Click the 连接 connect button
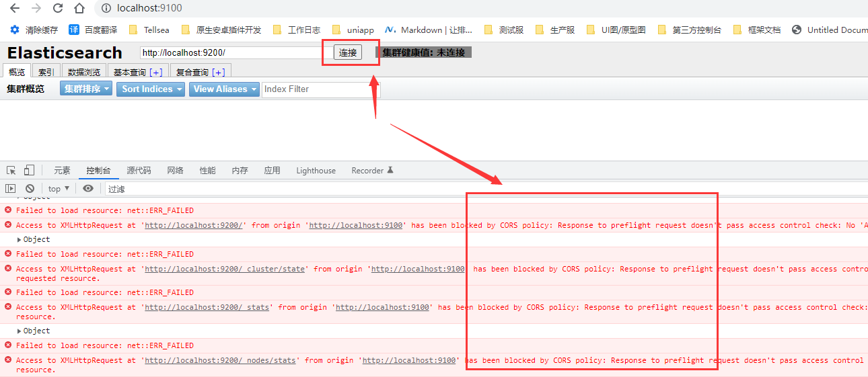 pos(348,52)
